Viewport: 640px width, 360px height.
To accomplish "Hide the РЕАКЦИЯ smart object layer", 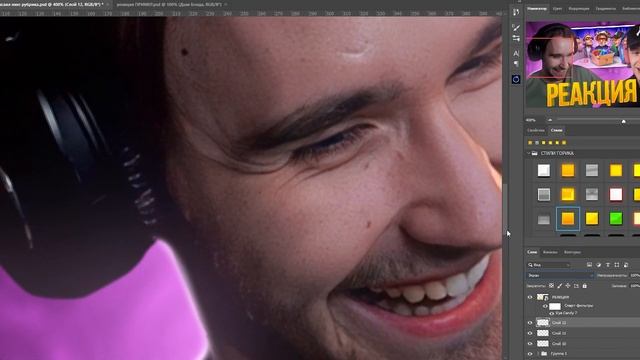I will click(530, 297).
